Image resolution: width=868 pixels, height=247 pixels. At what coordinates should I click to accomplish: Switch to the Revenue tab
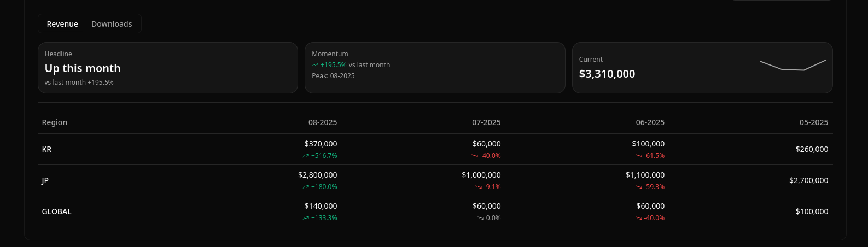point(62,24)
